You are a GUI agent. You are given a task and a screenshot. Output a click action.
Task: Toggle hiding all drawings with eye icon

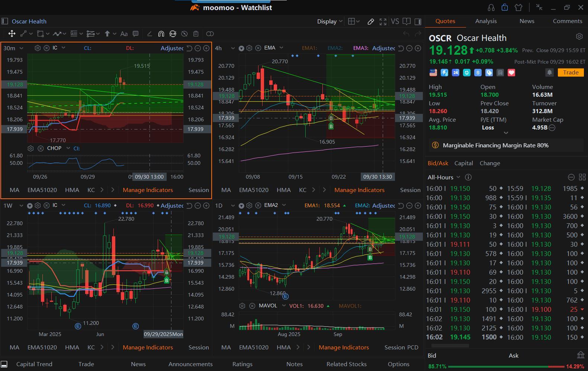[x=184, y=34]
